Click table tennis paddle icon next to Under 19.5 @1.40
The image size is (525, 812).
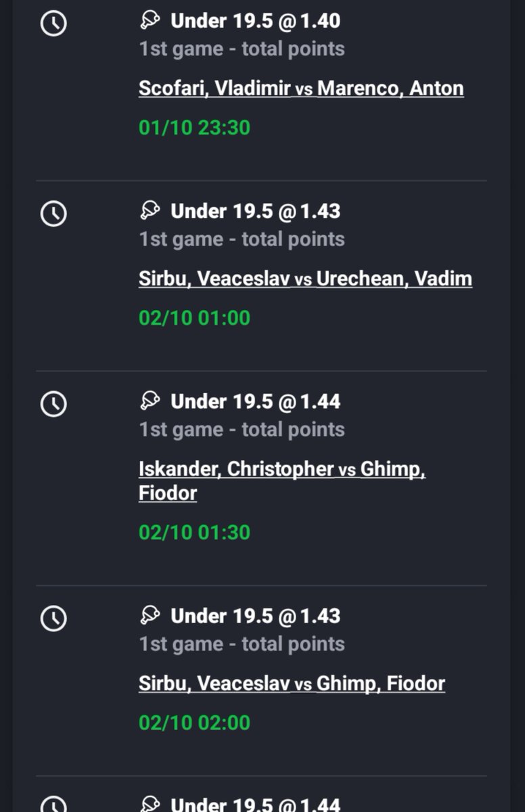[x=150, y=20]
